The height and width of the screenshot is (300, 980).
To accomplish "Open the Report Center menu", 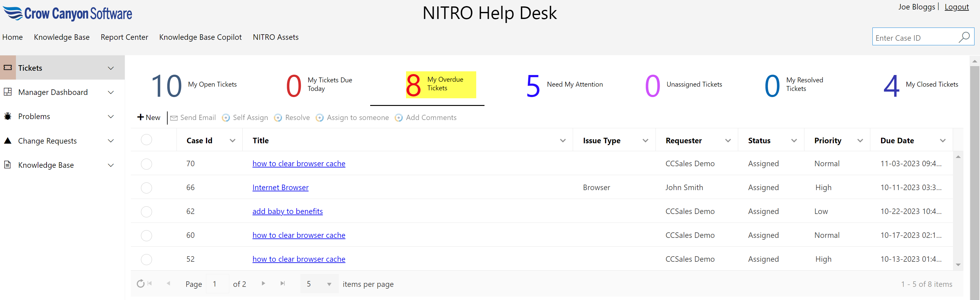I will coord(124,37).
